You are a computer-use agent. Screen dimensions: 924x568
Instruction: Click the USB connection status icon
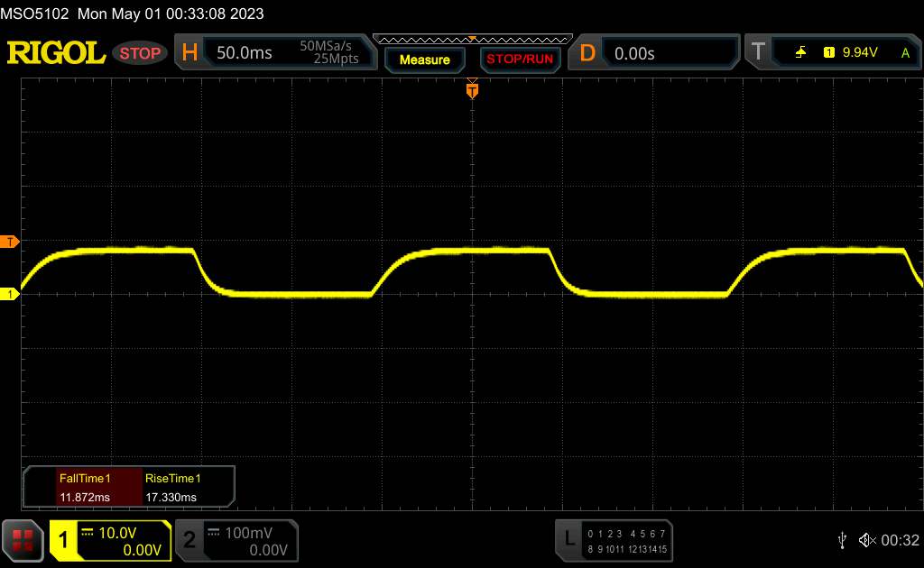[x=842, y=540]
